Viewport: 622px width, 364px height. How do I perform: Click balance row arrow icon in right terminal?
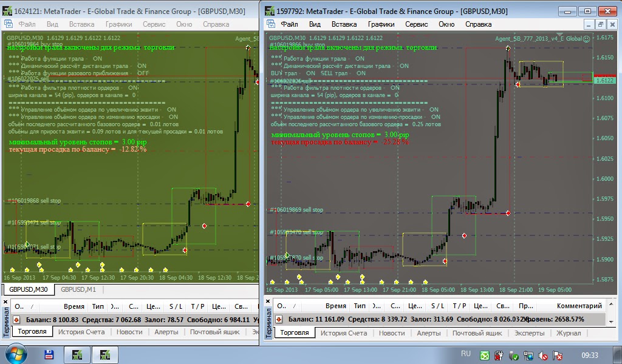coord(279,319)
